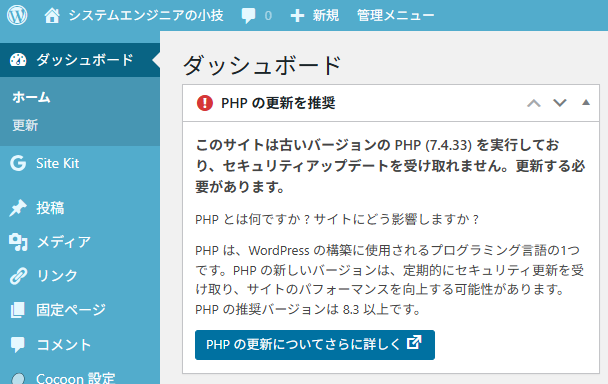Move PHP update panel down with chevron

560,103
